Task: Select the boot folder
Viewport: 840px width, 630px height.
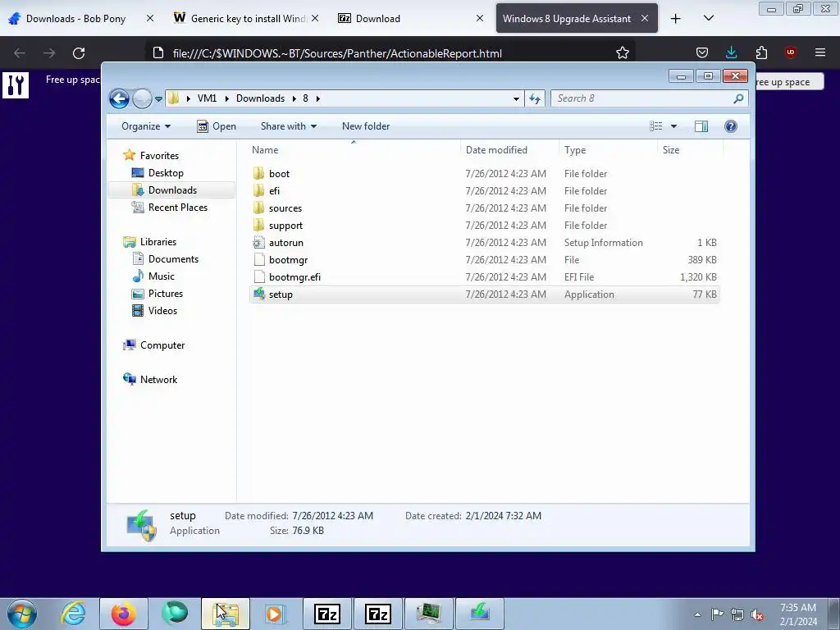Action: click(484, 174)
